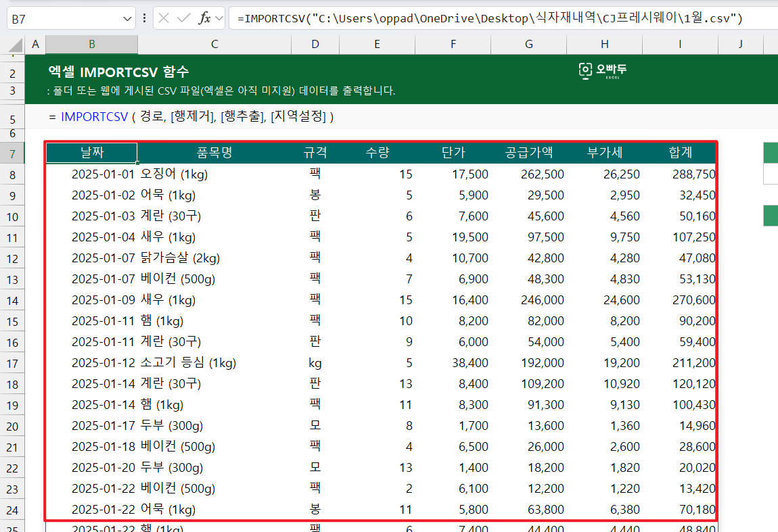
Task: Click the 오빠두 Excel logo
Action: click(x=602, y=71)
